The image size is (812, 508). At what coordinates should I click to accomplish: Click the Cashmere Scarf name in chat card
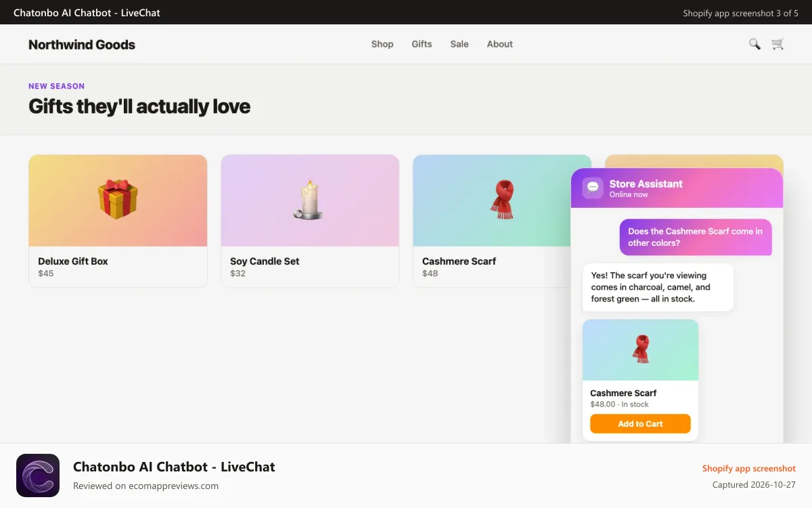tap(623, 393)
